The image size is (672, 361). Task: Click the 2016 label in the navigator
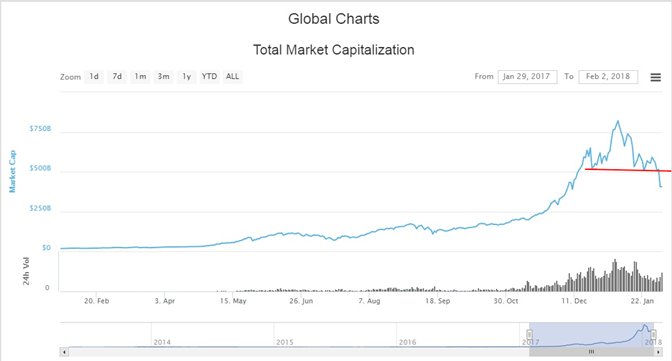coord(408,342)
